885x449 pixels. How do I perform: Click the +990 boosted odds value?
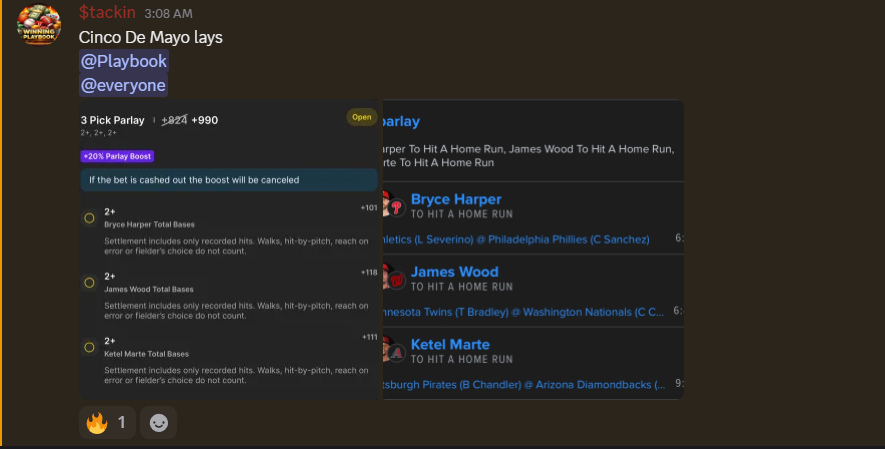click(x=204, y=120)
